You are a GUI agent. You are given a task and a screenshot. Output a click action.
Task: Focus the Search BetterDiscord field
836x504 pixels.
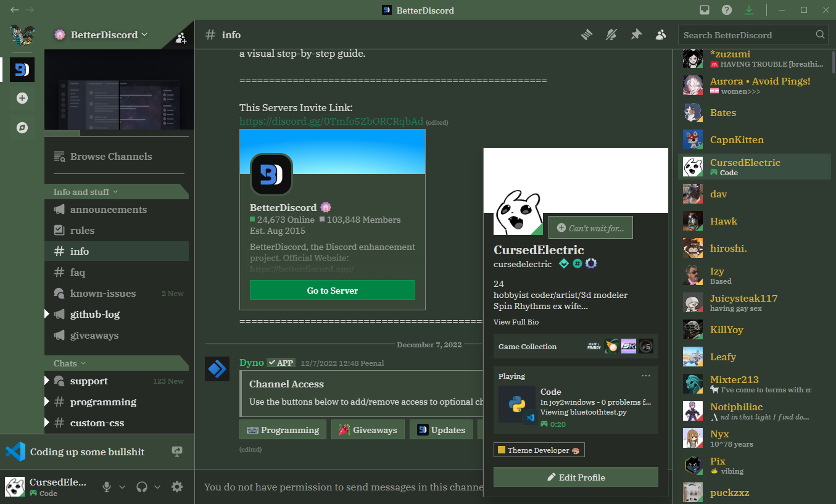[x=753, y=35]
